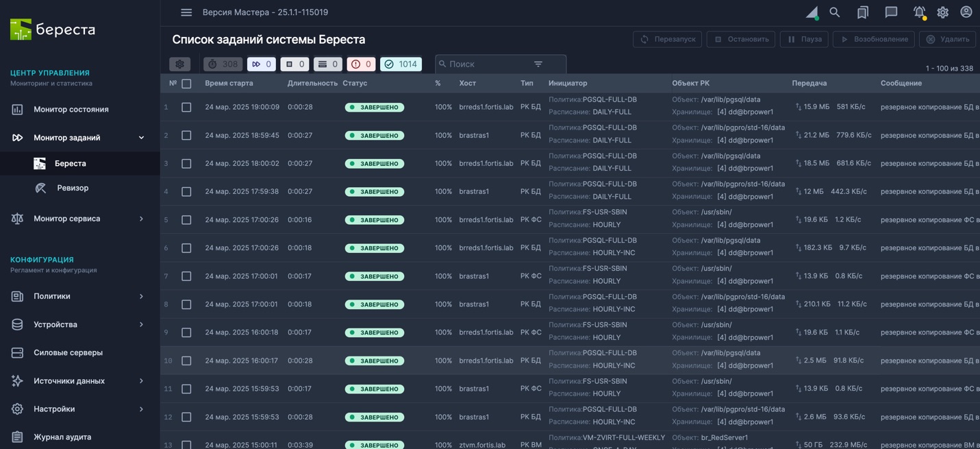Viewport: 980px width, 449px height.
Task: Go to Журнал аудита
Action: [62, 437]
